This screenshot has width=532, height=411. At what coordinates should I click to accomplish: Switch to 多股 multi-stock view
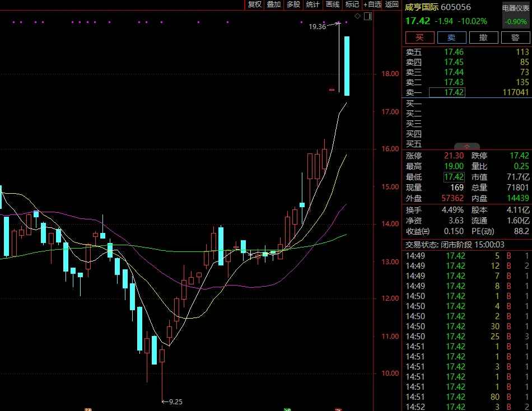coord(293,4)
